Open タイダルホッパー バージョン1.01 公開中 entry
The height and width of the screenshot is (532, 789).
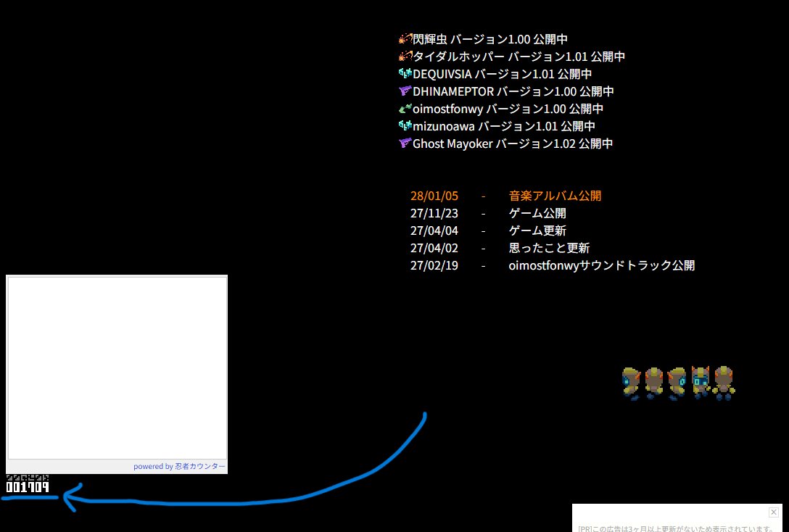coord(519,57)
